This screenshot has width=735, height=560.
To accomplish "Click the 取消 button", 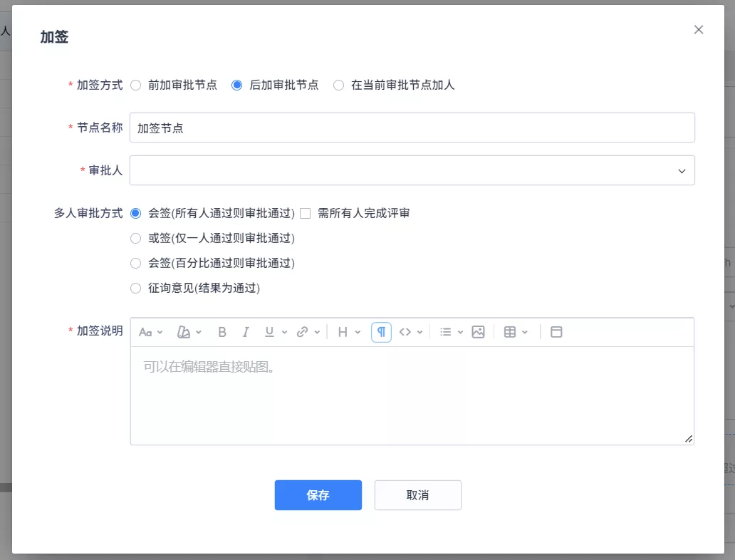I will tap(417, 495).
